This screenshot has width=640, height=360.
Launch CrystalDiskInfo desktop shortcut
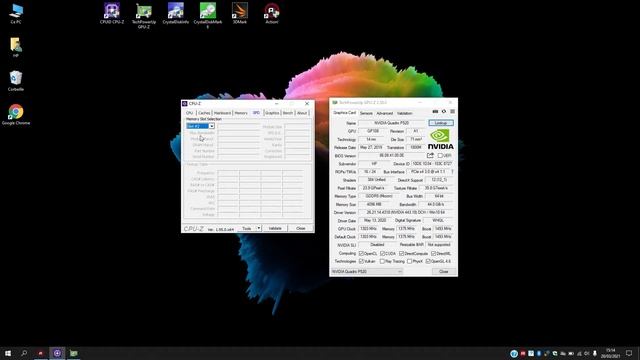(x=176, y=13)
